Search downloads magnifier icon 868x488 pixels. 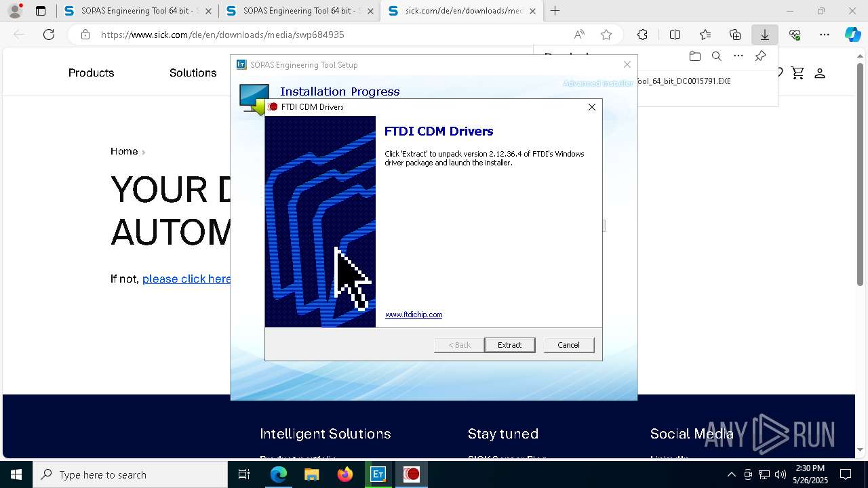(x=716, y=56)
